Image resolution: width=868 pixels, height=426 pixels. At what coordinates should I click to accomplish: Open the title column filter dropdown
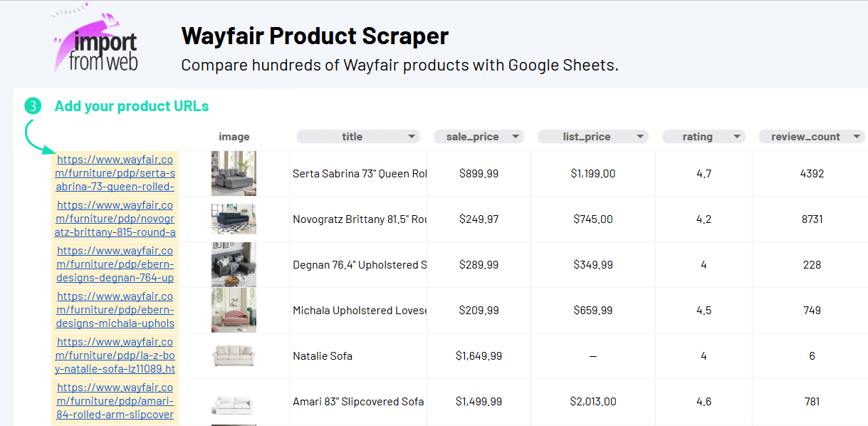pos(412,137)
